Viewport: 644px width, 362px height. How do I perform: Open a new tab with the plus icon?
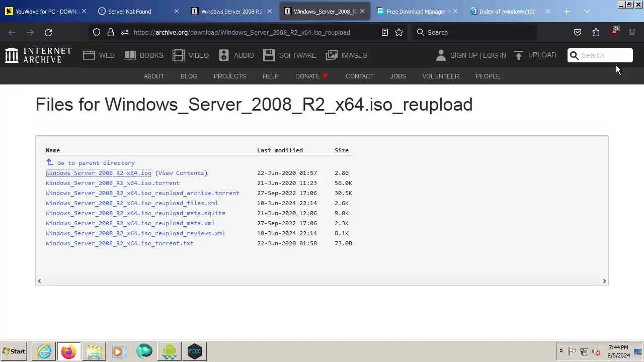[567, 11]
